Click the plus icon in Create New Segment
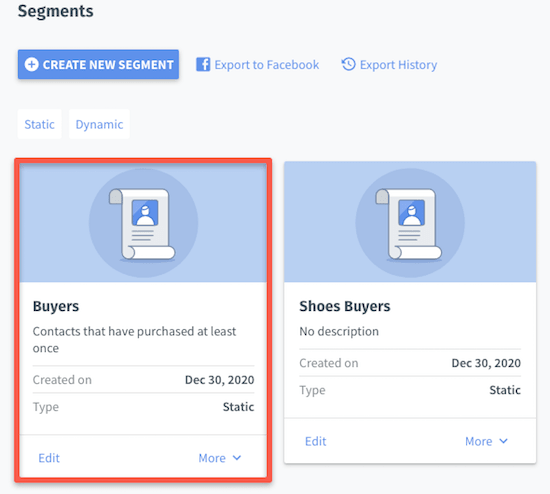Viewport: 550px width, 494px height. (32, 65)
